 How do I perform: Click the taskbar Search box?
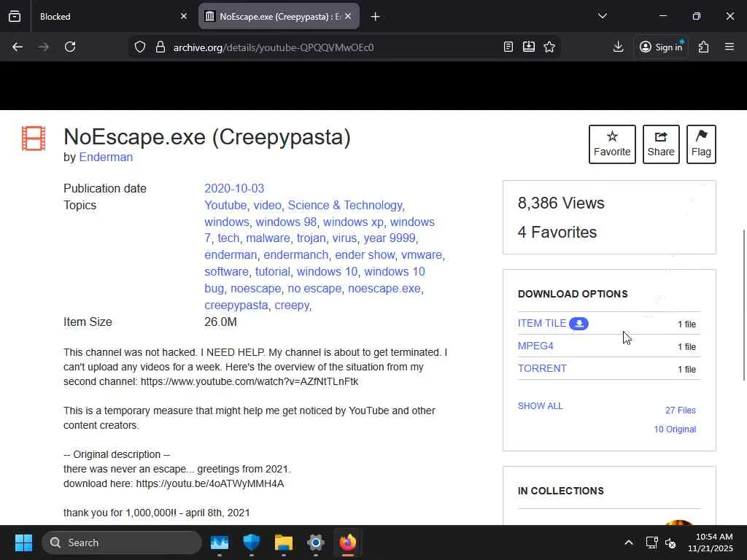point(122,542)
